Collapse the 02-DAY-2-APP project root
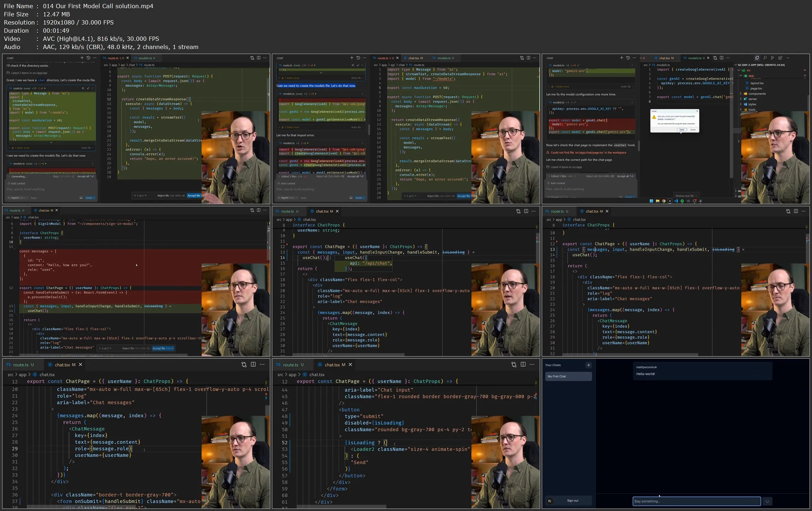 [x=736, y=65]
